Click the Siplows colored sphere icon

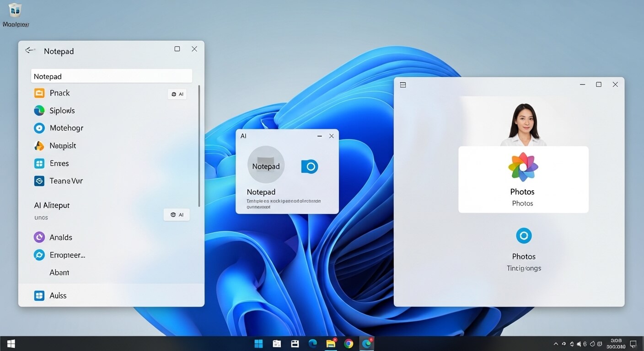point(39,110)
